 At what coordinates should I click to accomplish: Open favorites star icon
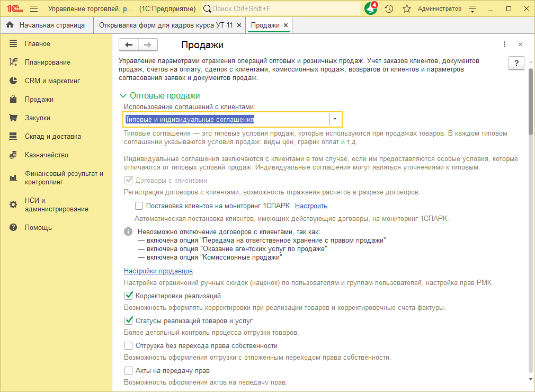pos(406,9)
